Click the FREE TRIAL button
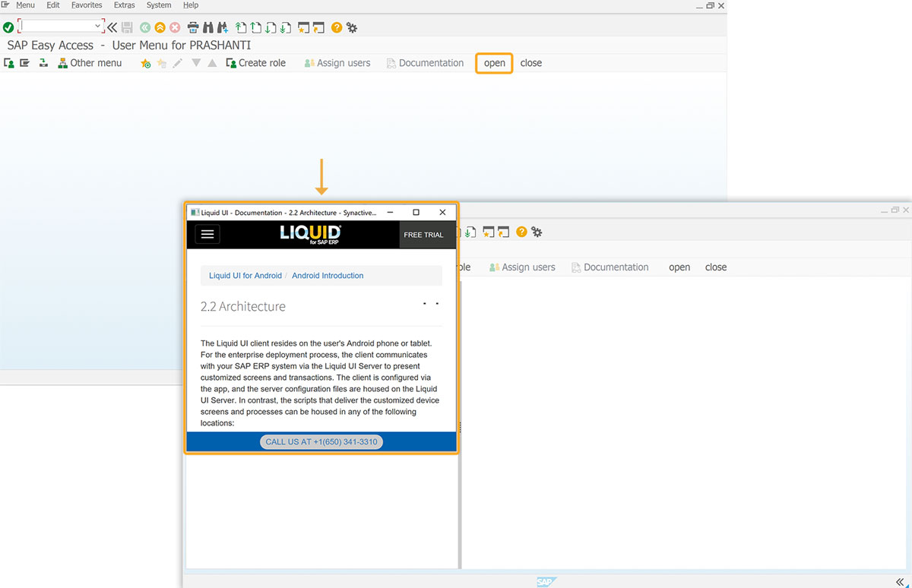The width and height of the screenshot is (912, 588). pos(423,235)
